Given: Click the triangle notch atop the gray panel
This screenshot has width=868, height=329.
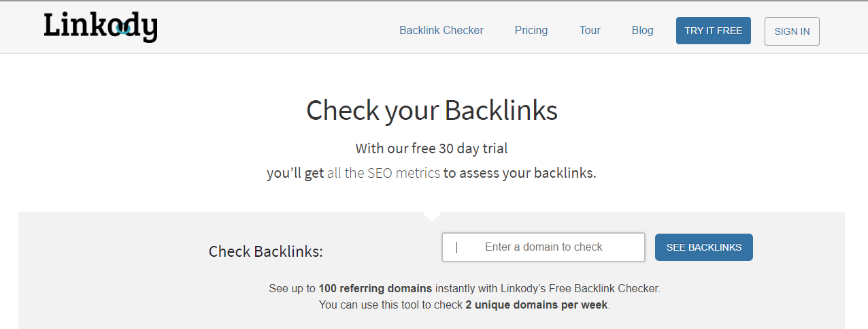Looking at the screenshot, I should coord(431,216).
